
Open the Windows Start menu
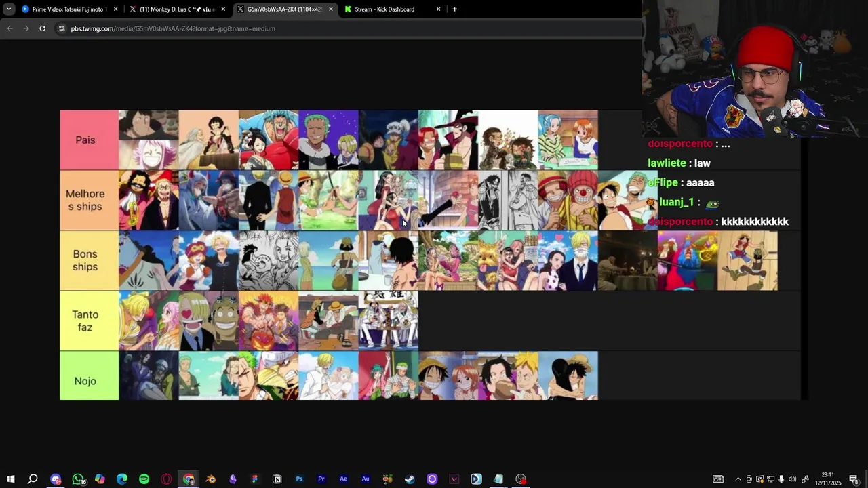click(10, 479)
